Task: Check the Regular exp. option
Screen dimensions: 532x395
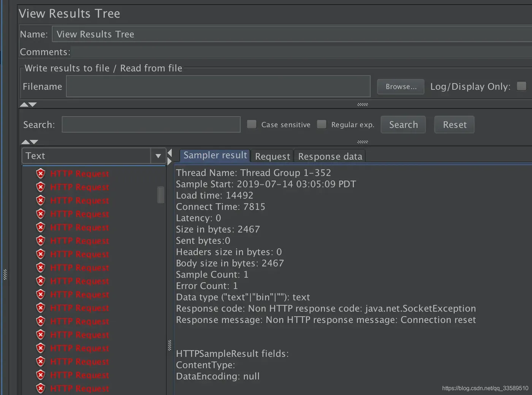Action: coord(321,124)
